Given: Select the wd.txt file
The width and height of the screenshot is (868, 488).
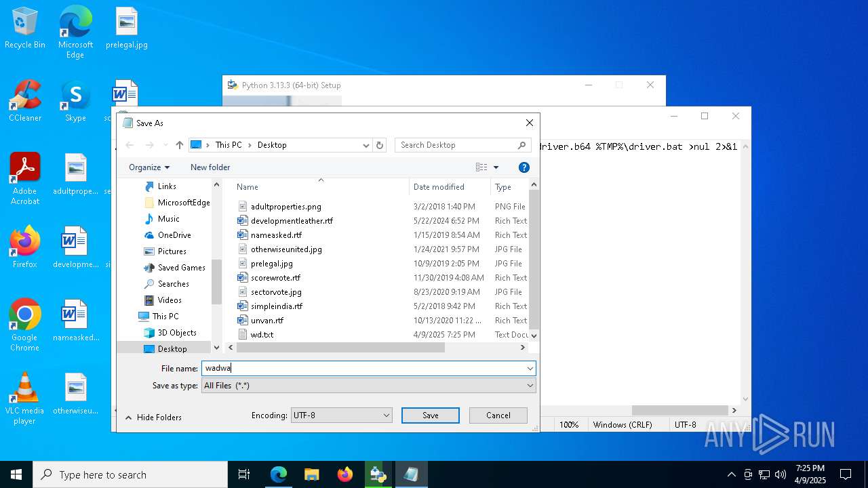Looking at the screenshot, I should [x=262, y=335].
